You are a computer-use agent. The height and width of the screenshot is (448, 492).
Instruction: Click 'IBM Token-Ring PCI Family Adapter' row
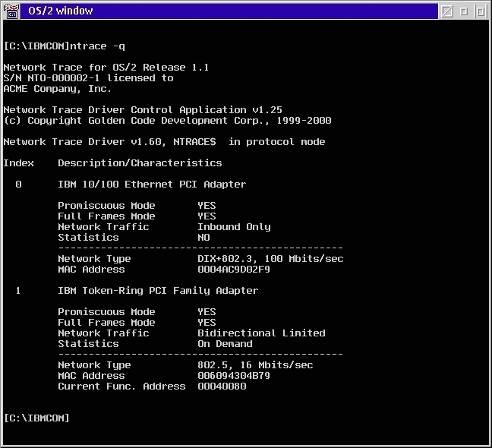[x=158, y=291]
